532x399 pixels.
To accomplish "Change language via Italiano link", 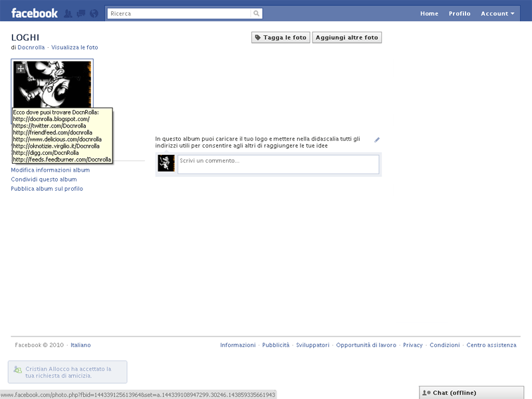I will 80,345.
